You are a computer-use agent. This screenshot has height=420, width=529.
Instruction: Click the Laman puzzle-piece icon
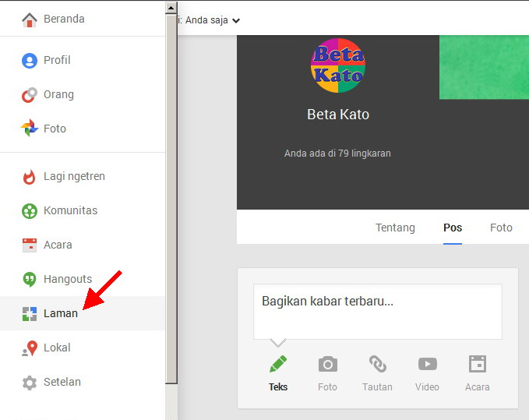[30, 314]
